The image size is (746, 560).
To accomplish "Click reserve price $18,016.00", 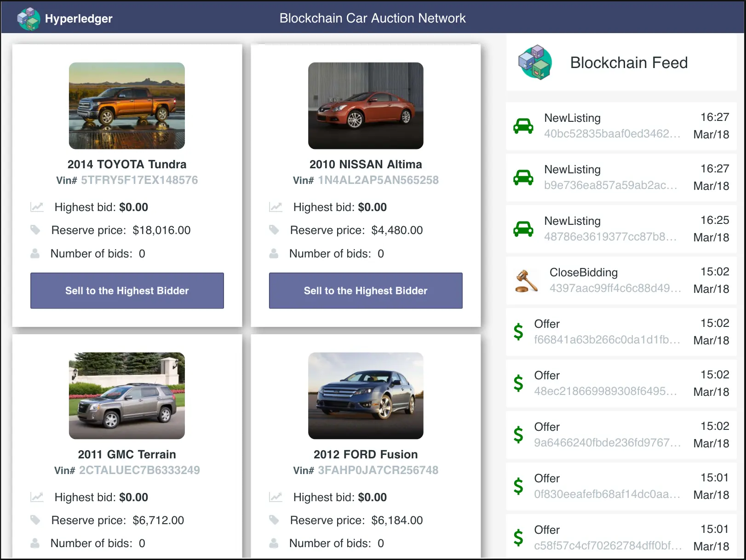I will pos(161,230).
